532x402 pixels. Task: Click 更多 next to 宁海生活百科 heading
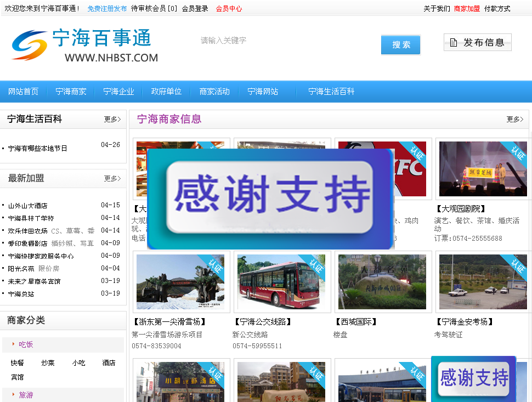click(112, 119)
